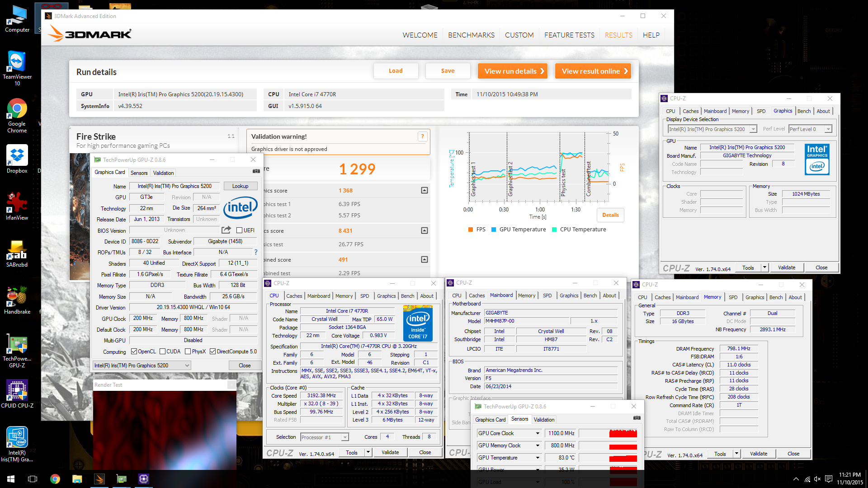The width and height of the screenshot is (868, 488).
Task: Click the volume icon in system tray
Action: point(817,479)
